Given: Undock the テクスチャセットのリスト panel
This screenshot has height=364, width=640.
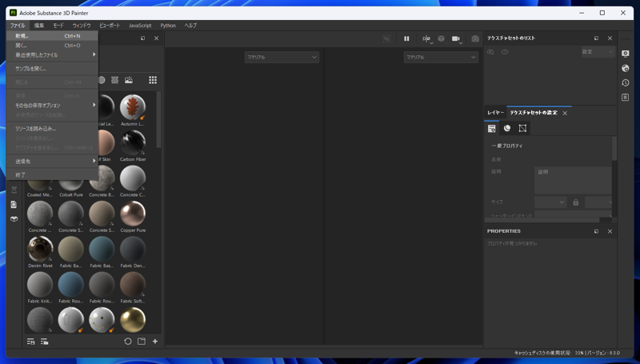Looking at the screenshot, I should 596,38.
